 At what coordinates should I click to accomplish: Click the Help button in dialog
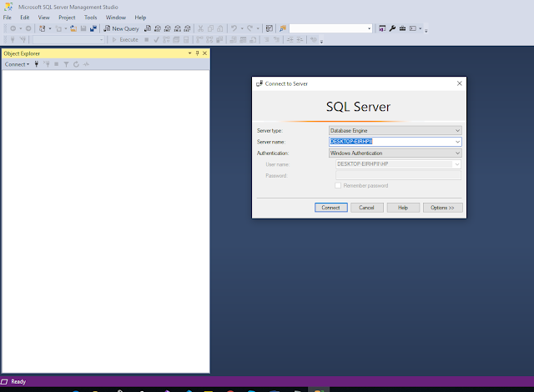[403, 208]
